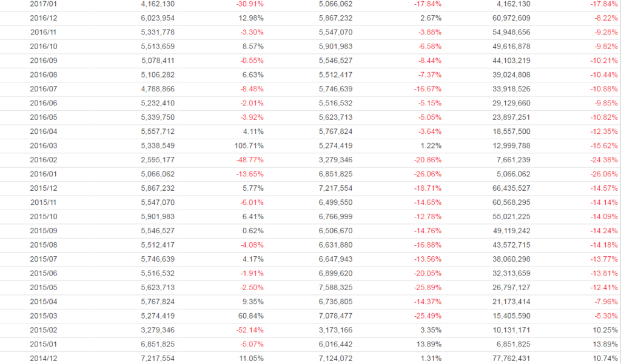The width and height of the screenshot is (621, 364).
Task: Select the 10.74% percentage cell
Action: [x=604, y=359]
